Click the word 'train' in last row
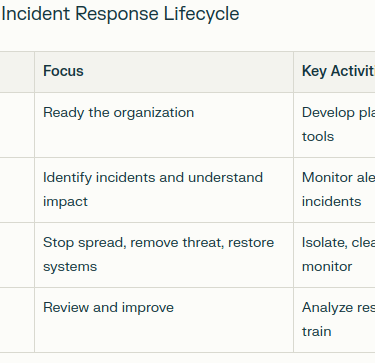The image size is (375, 363). point(316,331)
